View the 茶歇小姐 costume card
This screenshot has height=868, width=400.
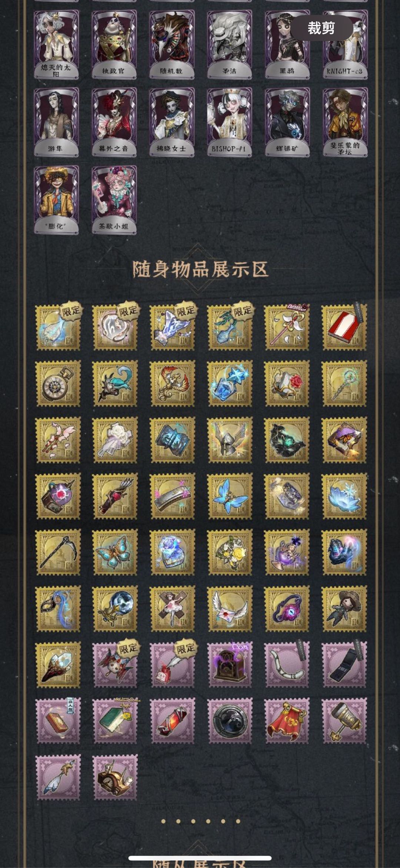[114, 199]
